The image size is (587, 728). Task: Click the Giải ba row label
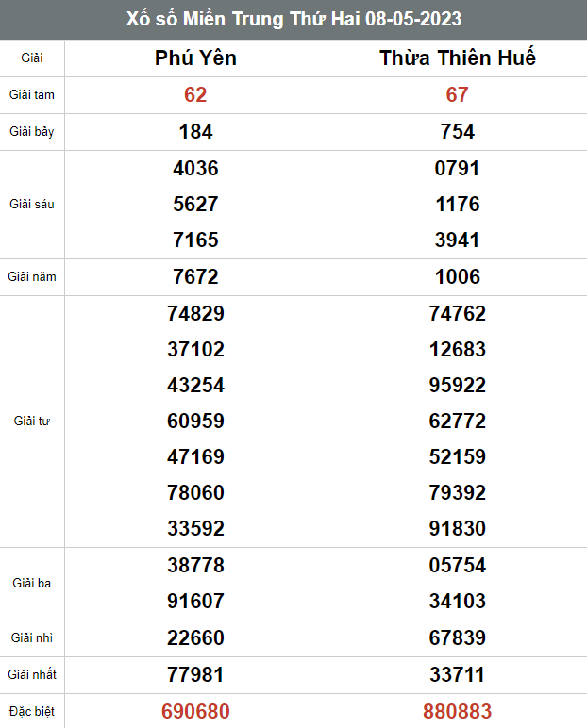coord(32,584)
